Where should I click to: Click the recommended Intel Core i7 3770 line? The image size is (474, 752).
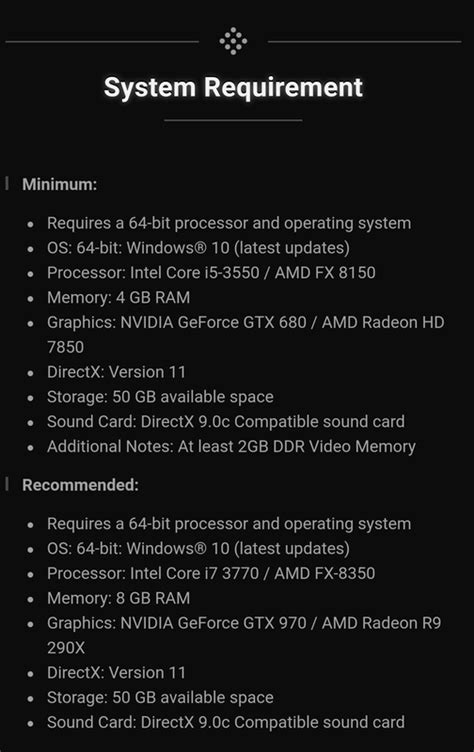pyautogui.click(x=211, y=573)
